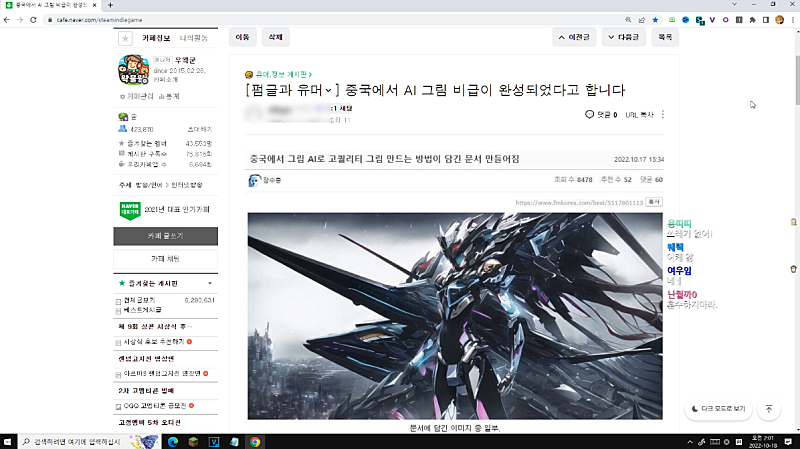Screen dimensions: 800x449
Task: Select the 나의활동 tab
Action: (193, 38)
